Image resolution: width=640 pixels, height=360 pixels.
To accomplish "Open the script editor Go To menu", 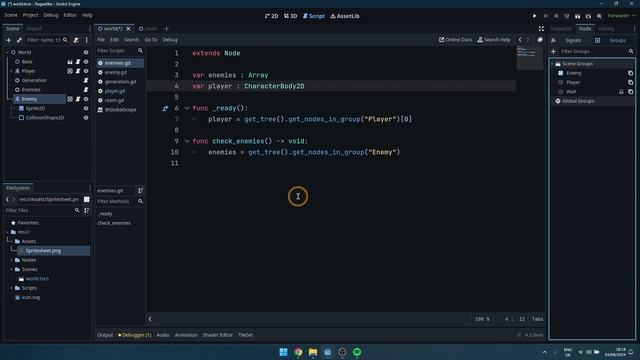I will pyautogui.click(x=151, y=40).
